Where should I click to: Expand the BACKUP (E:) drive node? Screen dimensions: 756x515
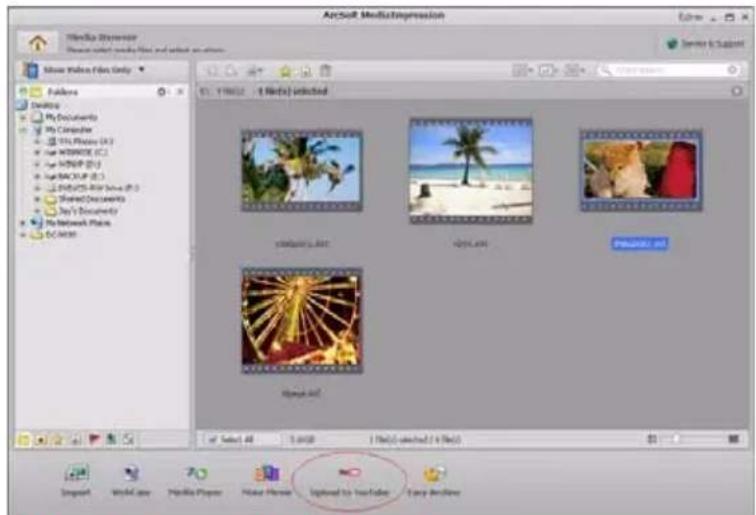[x=37, y=176]
